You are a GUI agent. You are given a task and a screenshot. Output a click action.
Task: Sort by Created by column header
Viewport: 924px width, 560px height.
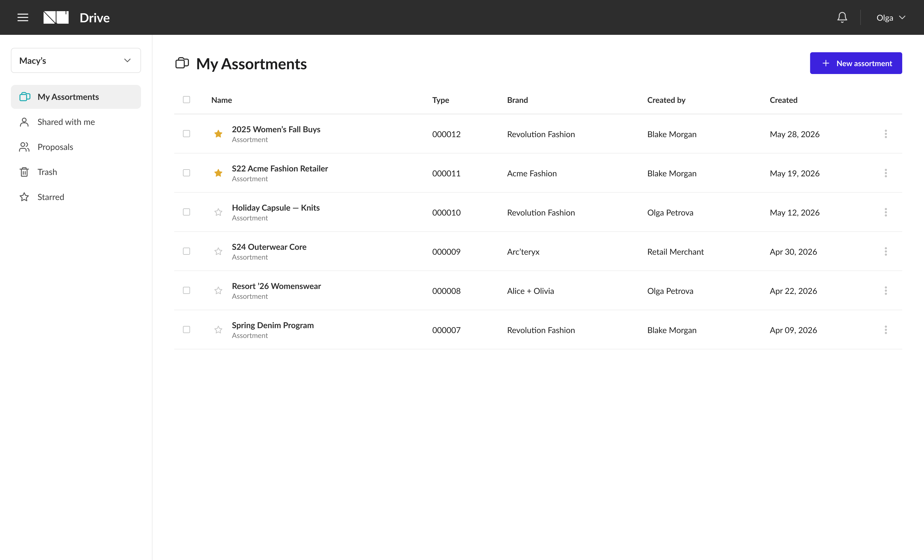pos(666,100)
